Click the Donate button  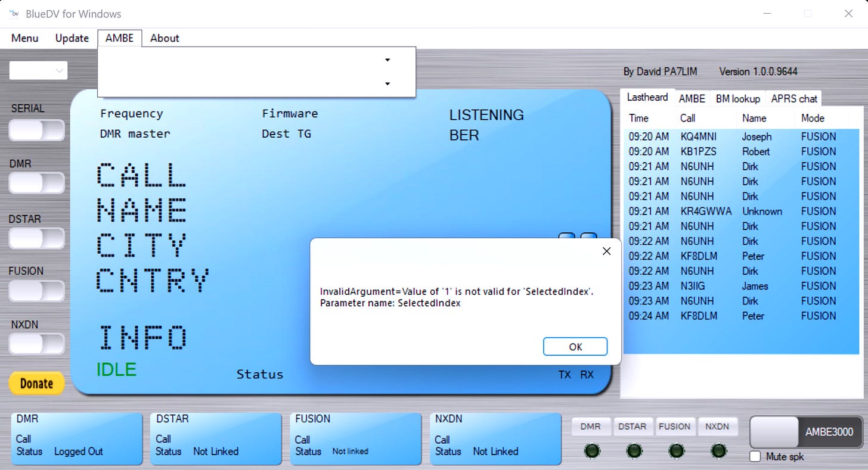pyautogui.click(x=36, y=383)
